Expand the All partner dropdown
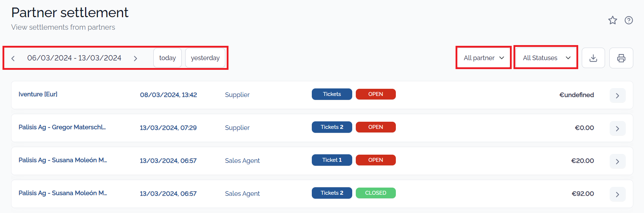This screenshot has width=644, height=213. coord(483,58)
